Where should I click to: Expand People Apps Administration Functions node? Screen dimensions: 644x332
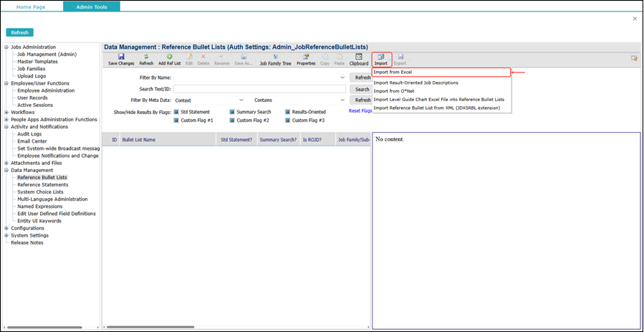click(x=6, y=120)
